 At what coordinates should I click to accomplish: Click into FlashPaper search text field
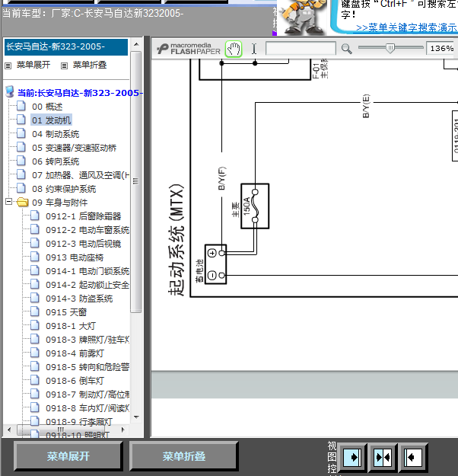pyautogui.click(x=301, y=48)
